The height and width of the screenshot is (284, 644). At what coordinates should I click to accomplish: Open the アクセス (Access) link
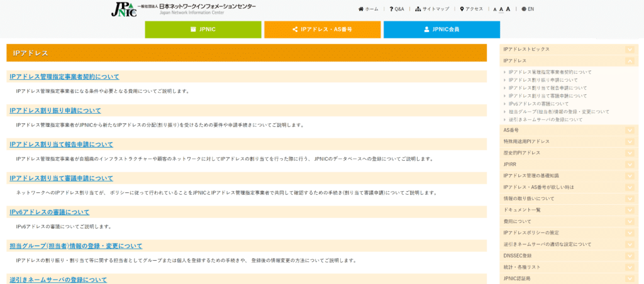(x=472, y=9)
